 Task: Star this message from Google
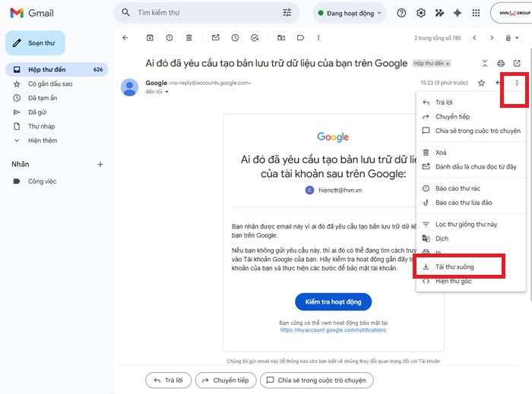pyautogui.click(x=481, y=83)
